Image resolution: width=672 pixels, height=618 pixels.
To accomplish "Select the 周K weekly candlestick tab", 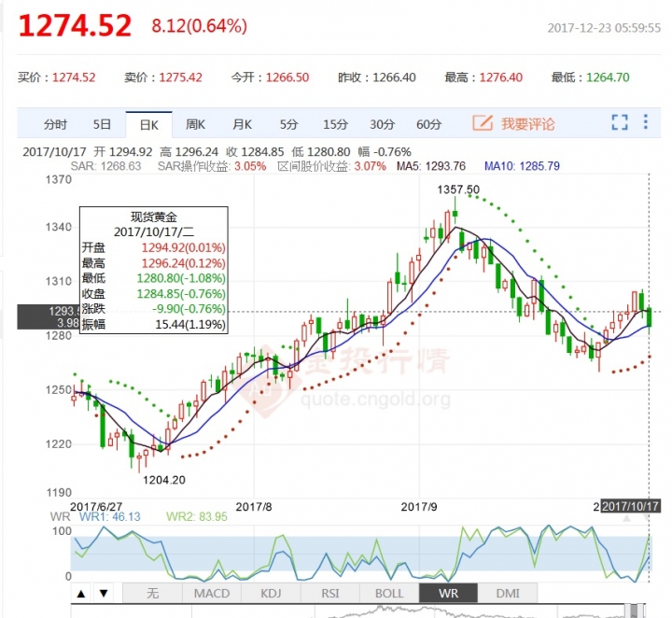I will (195, 124).
